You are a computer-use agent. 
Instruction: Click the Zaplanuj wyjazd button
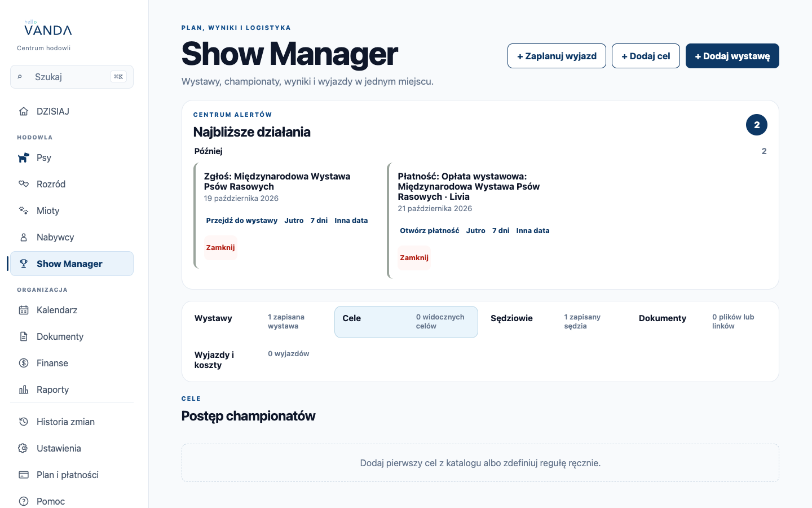[x=557, y=56]
